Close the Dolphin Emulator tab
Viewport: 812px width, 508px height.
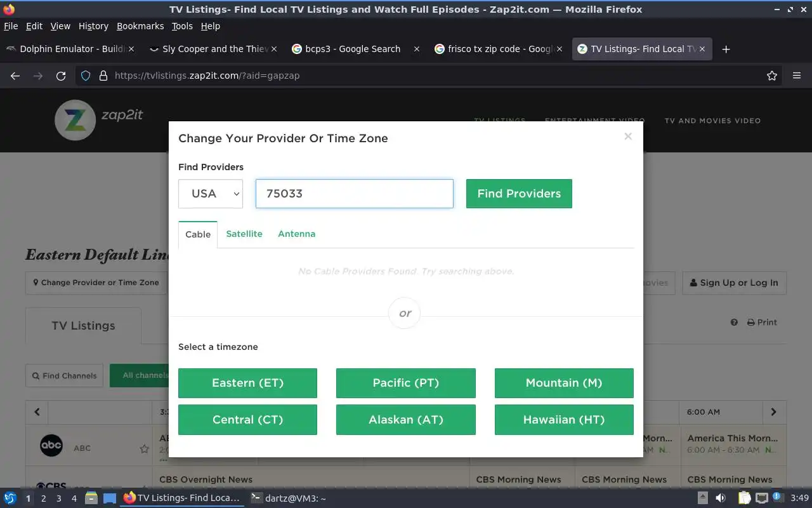coord(131,49)
